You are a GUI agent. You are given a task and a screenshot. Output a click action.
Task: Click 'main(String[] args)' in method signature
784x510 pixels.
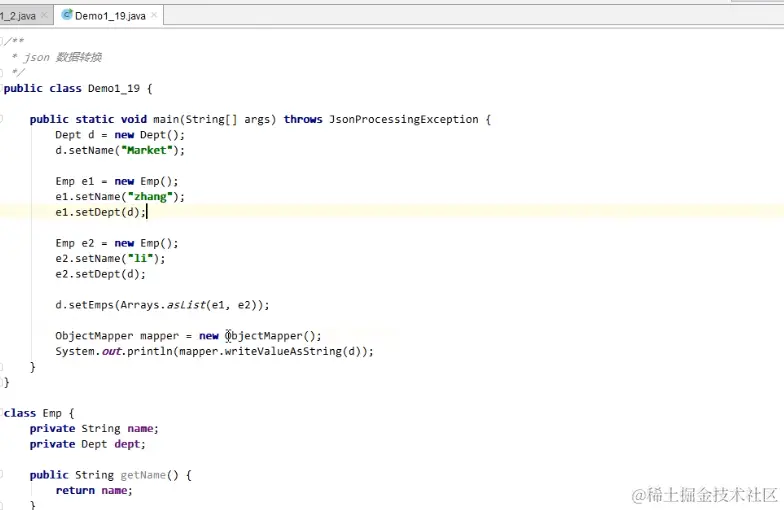click(214, 119)
